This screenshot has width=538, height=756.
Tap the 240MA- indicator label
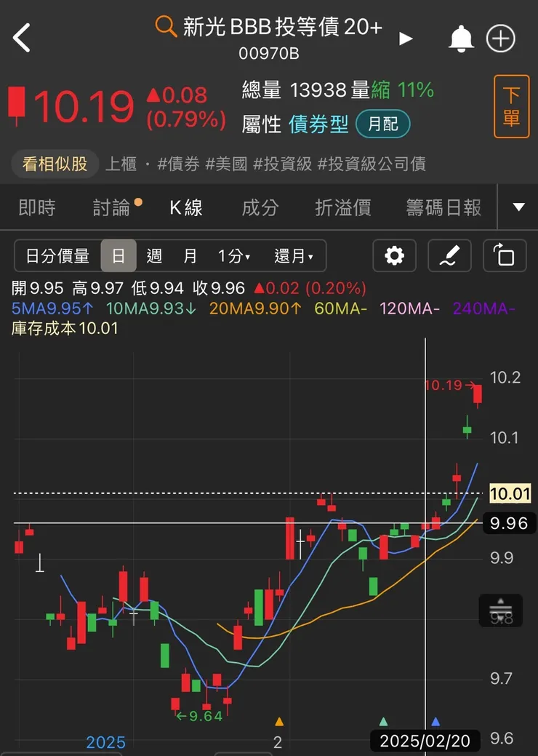click(483, 308)
